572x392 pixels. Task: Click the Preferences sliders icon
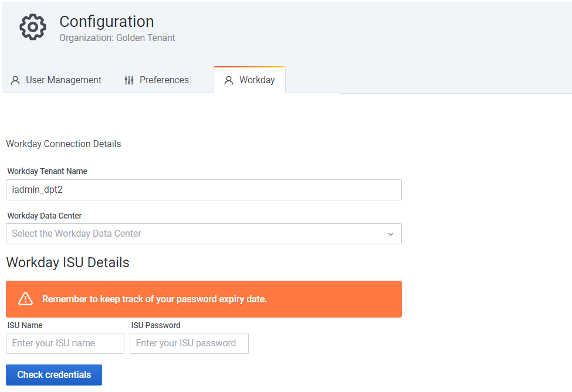click(128, 80)
